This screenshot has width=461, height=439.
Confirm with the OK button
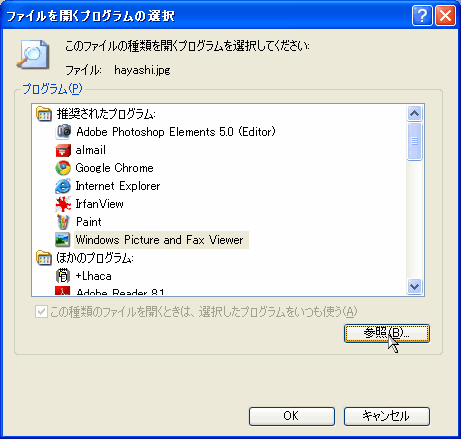[x=292, y=416]
